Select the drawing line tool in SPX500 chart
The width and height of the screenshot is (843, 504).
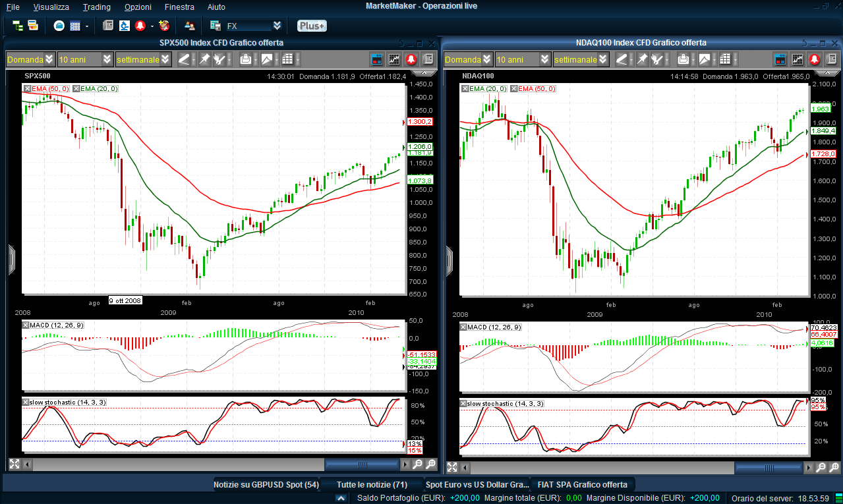[x=184, y=59]
